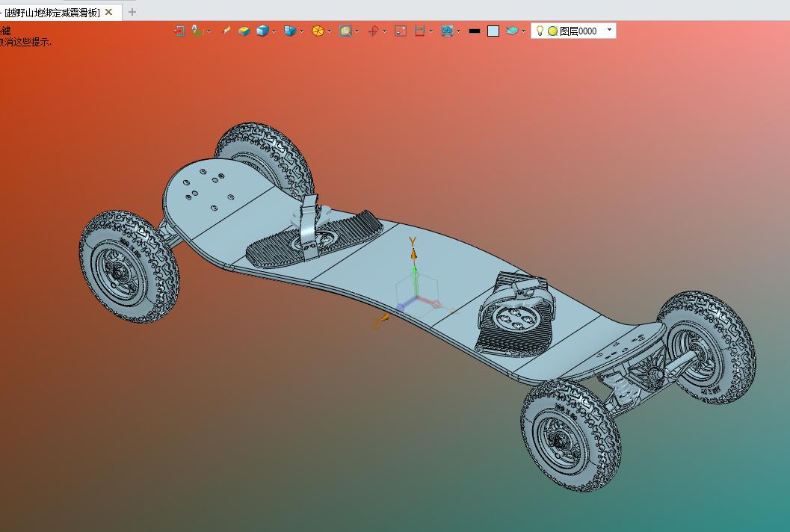Close the 越野山地绑定减震滑板 tab
This screenshot has height=532, width=790.
tap(108, 12)
